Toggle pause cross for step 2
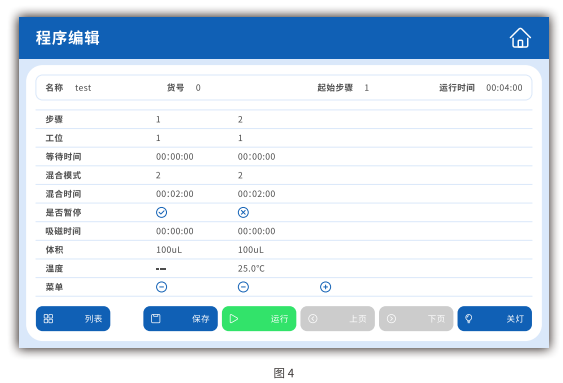The height and width of the screenshot is (383, 563). [243, 212]
